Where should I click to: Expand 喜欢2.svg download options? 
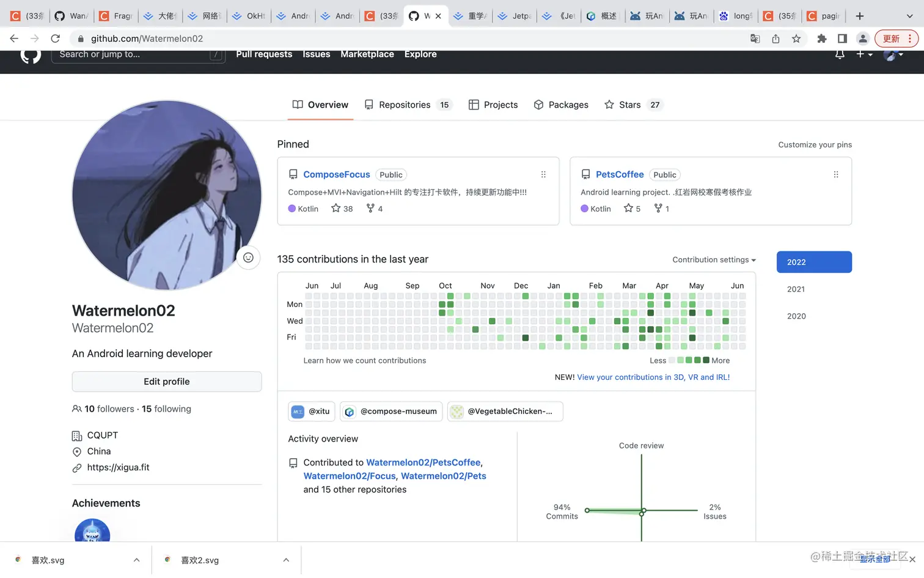tap(286, 560)
